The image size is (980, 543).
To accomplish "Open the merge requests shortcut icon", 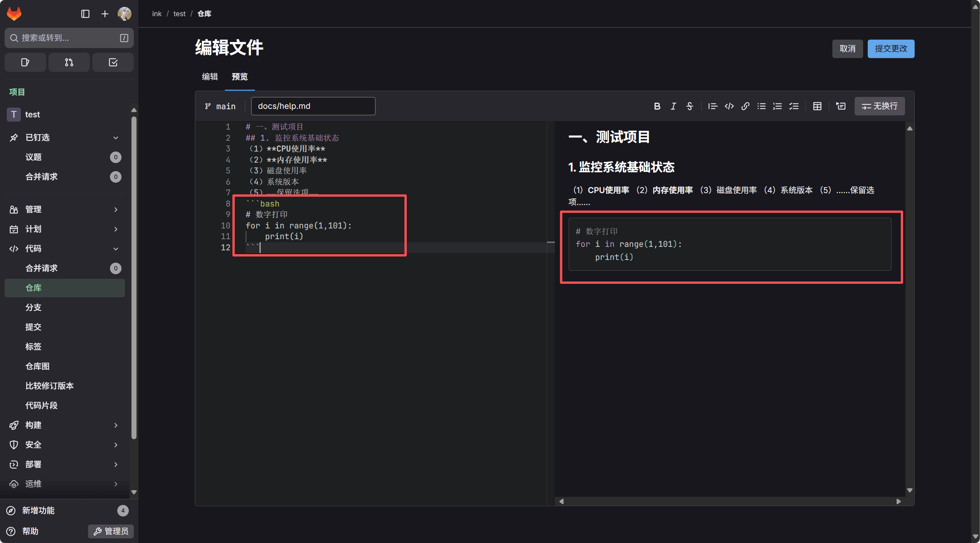I will click(69, 62).
